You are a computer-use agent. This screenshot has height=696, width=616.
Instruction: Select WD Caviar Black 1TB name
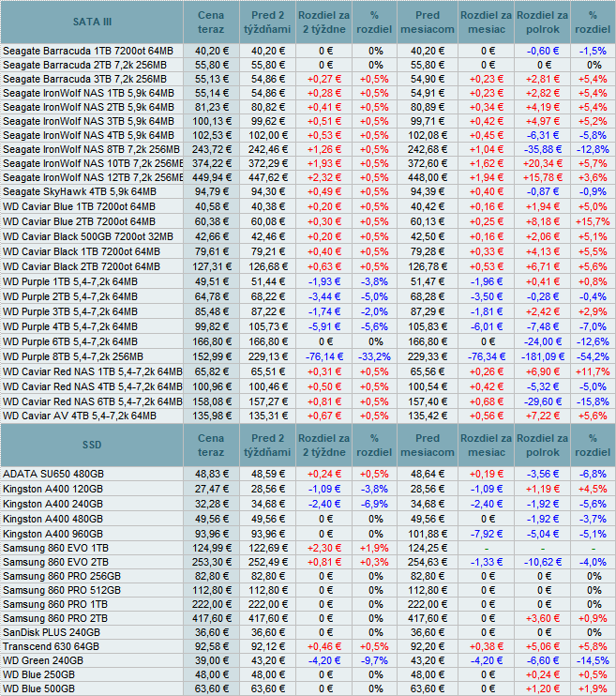(x=82, y=252)
